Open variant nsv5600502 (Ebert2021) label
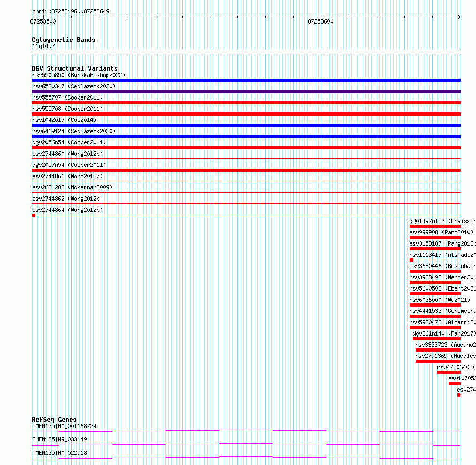Screen dimensions: 476x465 443,288
